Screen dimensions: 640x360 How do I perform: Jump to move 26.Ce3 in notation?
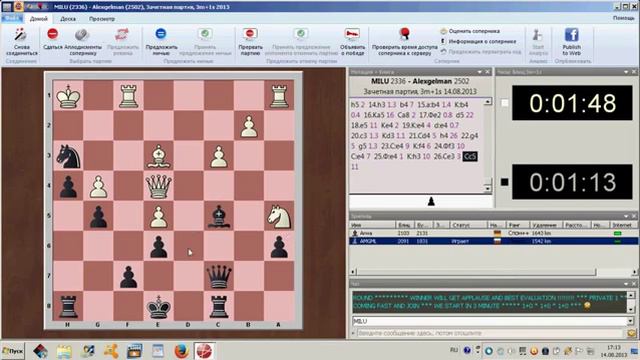click(444, 156)
